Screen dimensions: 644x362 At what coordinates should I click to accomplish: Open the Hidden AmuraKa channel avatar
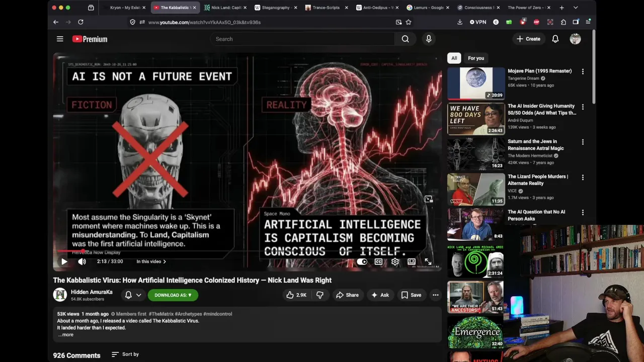(60, 295)
